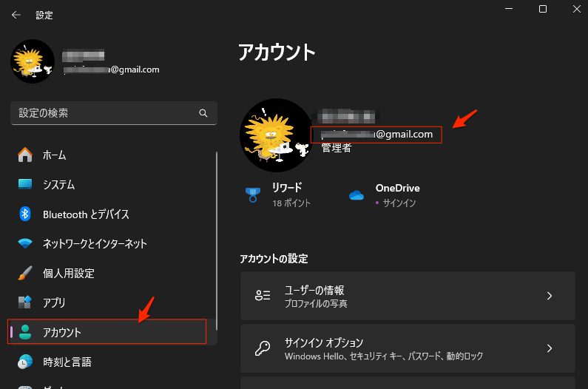Minimize the Settings window

pos(509,9)
